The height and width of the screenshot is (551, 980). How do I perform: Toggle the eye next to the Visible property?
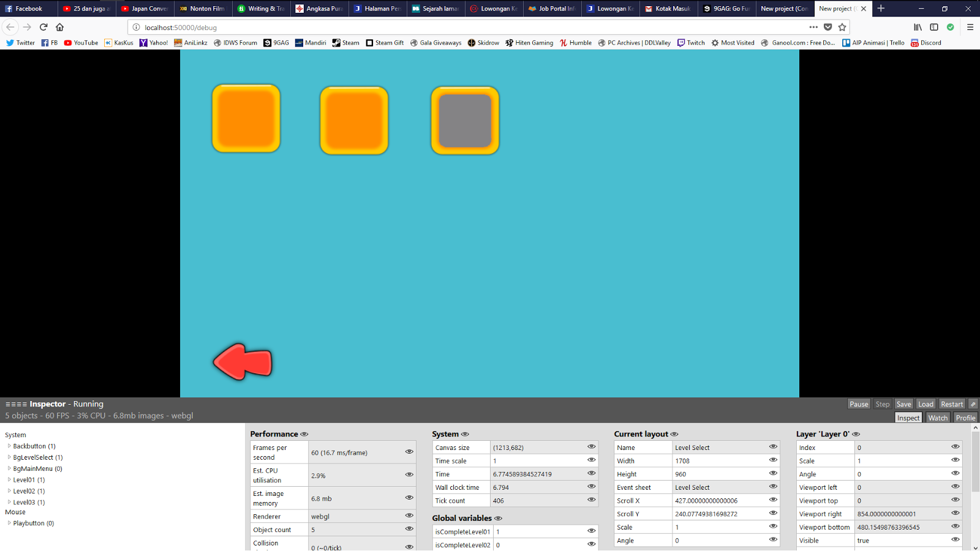tap(955, 540)
